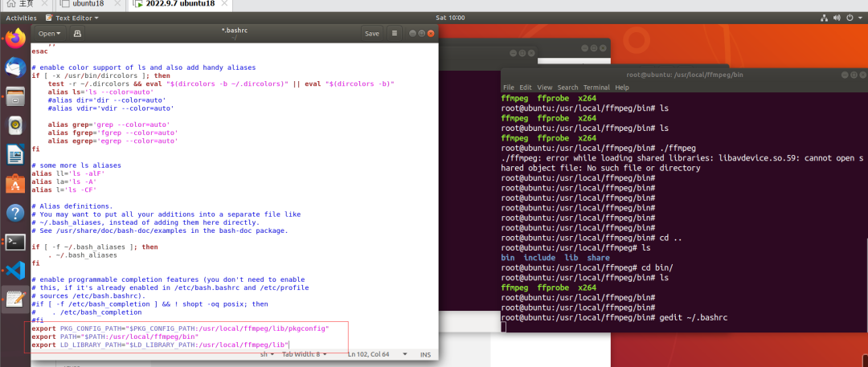The height and width of the screenshot is (367, 868).
Task: Launch Thunderbird mail from the dock
Action: [14, 68]
